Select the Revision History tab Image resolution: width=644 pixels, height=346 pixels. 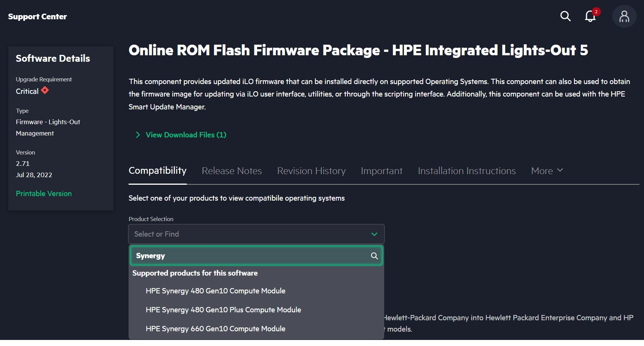[x=311, y=171]
